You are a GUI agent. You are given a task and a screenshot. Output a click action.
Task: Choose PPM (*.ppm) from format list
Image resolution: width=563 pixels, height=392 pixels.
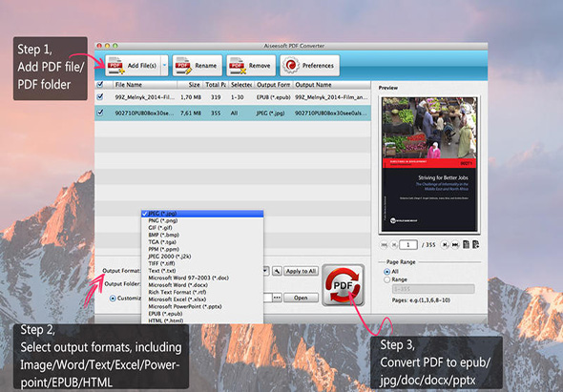click(x=202, y=250)
